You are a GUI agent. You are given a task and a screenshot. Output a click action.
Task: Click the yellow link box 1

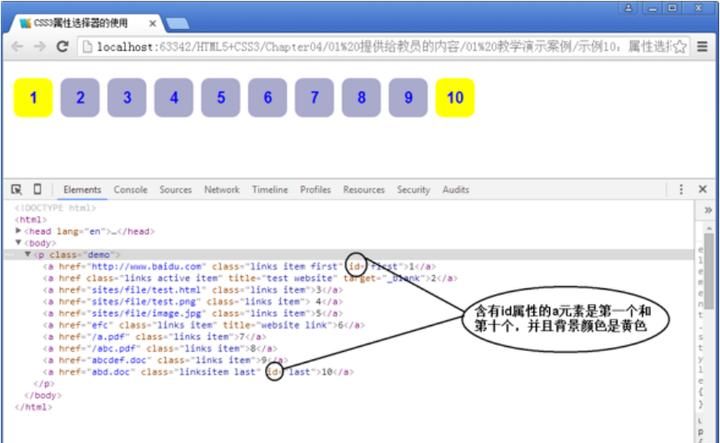[x=33, y=97]
